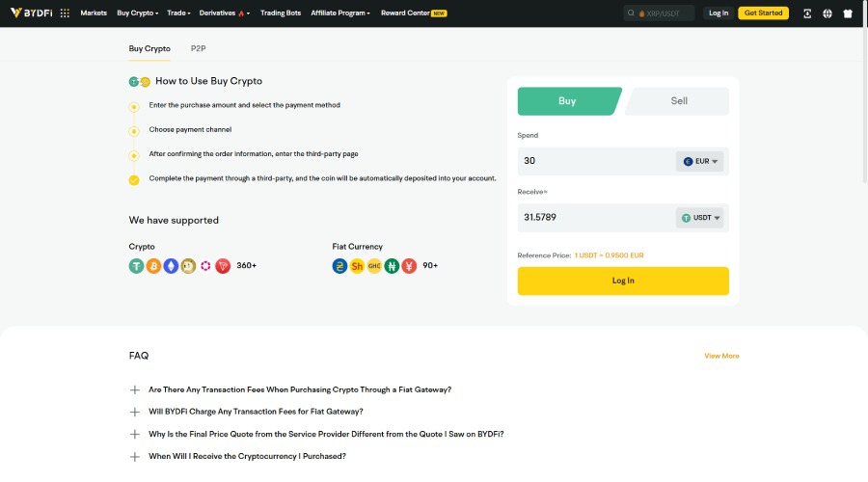Open the apps grid menu icon
Screen dimensions: 868x482
point(65,13)
